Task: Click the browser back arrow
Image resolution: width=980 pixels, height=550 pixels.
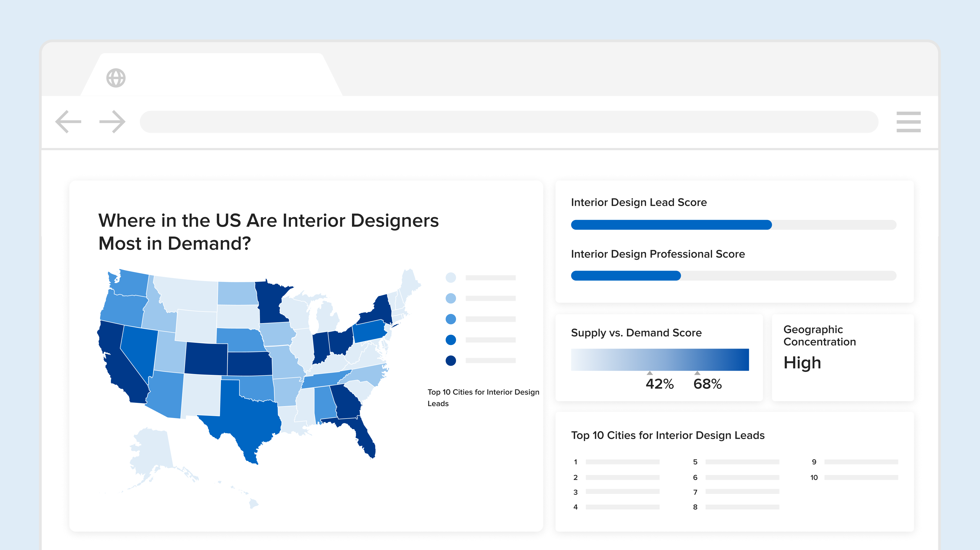Action: pos(69,122)
